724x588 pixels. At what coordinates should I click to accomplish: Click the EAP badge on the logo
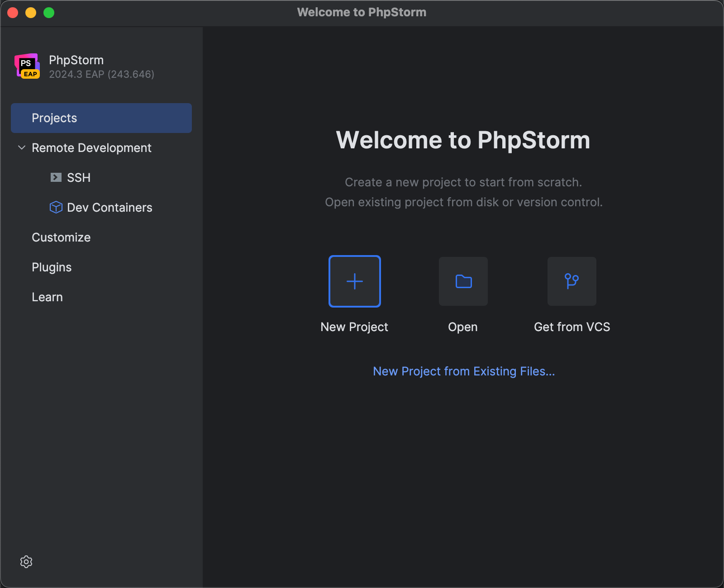pyautogui.click(x=30, y=75)
